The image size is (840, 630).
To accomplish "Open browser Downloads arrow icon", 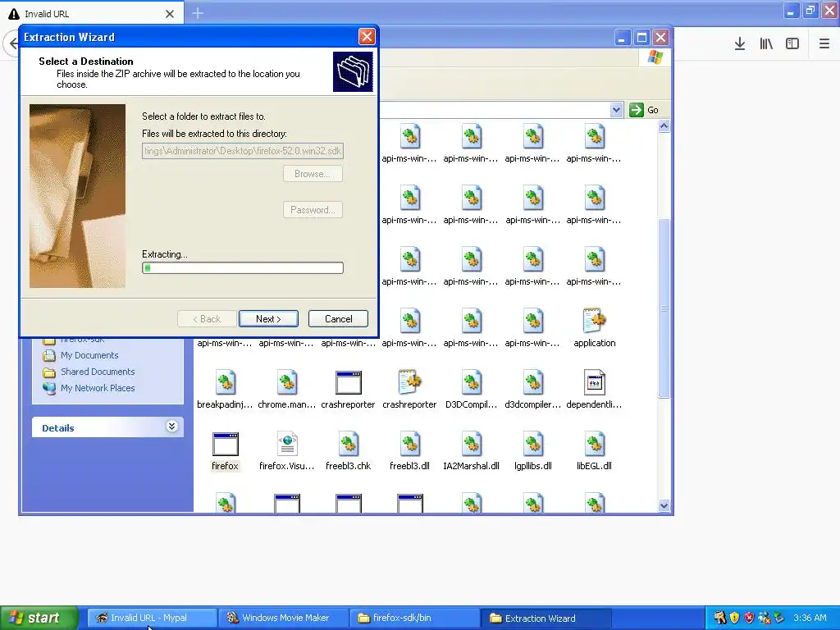I will coord(740,44).
